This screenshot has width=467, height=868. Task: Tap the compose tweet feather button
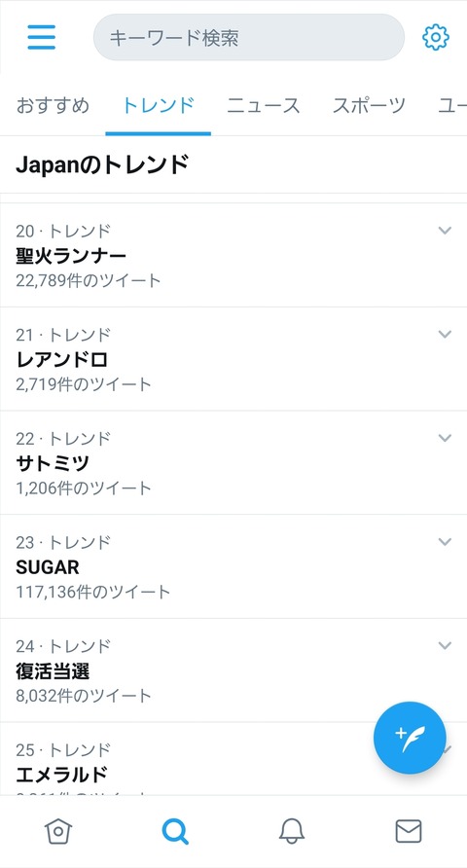click(x=410, y=738)
